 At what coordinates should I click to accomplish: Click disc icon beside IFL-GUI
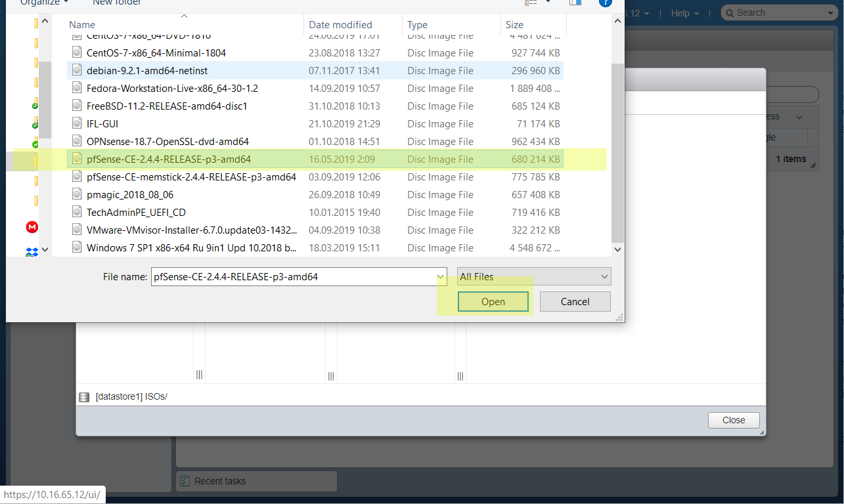coord(77,123)
